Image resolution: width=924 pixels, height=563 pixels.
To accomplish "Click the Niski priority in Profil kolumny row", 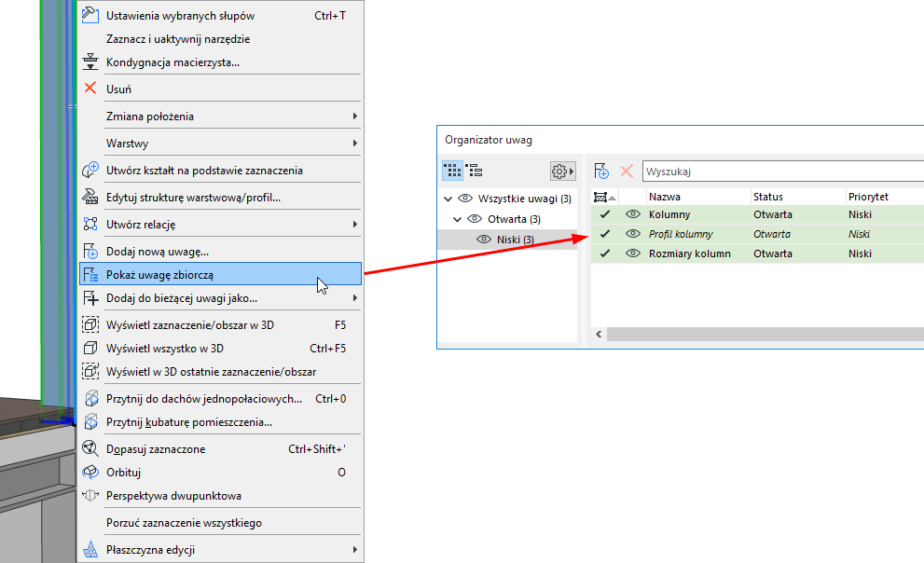I will pyautogui.click(x=859, y=234).
